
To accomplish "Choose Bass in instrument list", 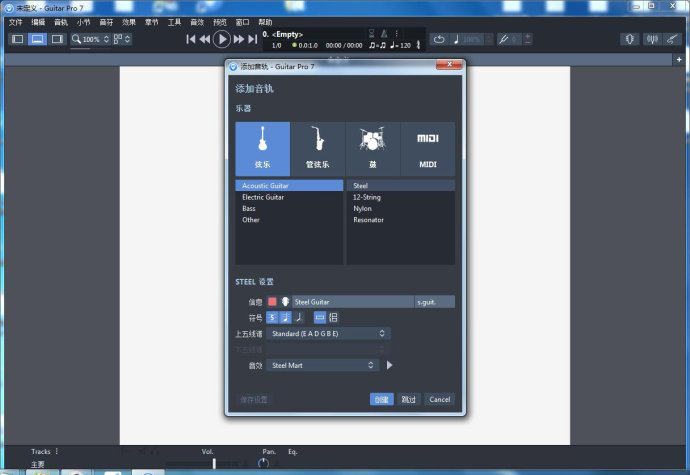I will 289,208.
